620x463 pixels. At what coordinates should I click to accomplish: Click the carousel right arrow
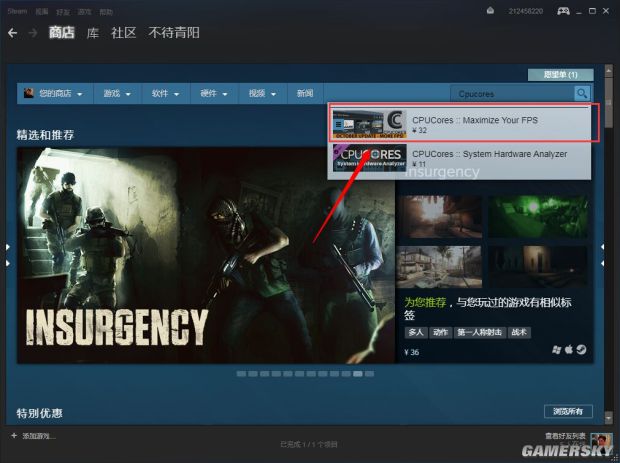click(x=602, y=254)
